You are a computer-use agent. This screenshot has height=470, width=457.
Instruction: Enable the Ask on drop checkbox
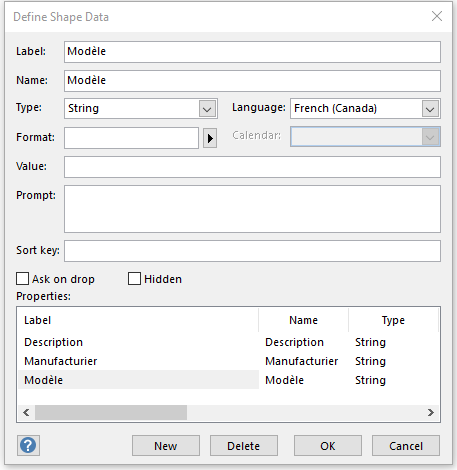22,279
